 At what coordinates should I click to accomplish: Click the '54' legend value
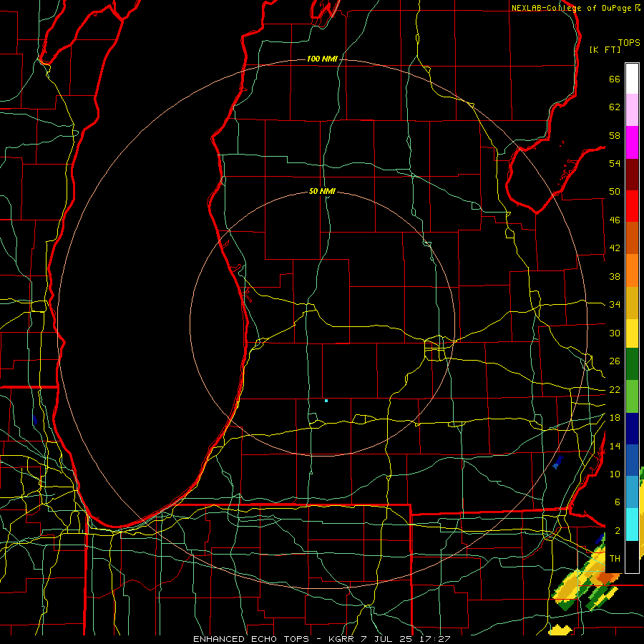615,163
